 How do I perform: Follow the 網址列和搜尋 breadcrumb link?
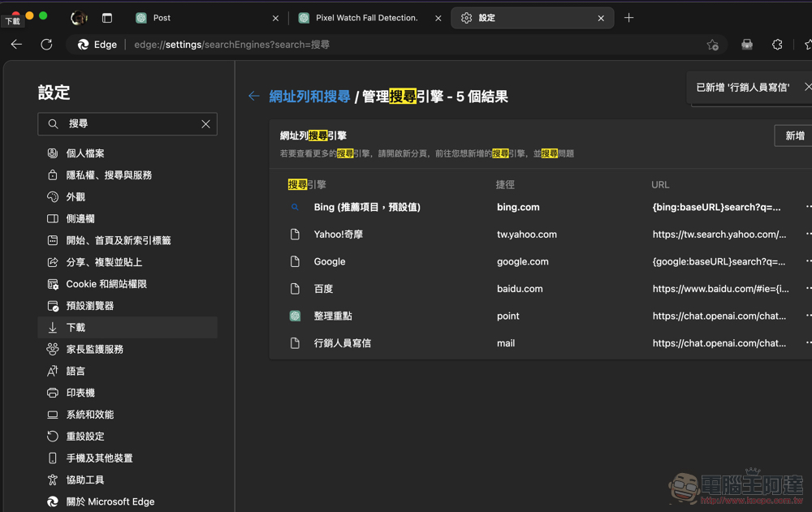(309, 97)
